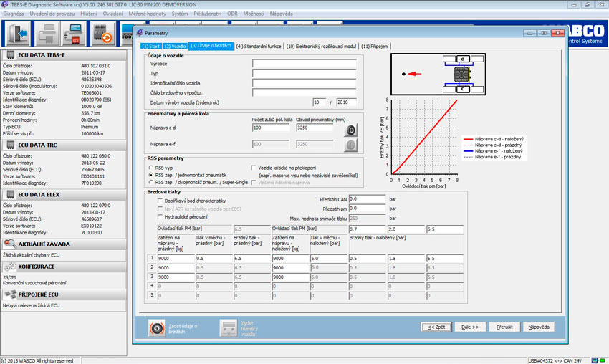609x364 pixels.
Task: Click Číslo brzdového výpočtu field
Action: [304, 93]
